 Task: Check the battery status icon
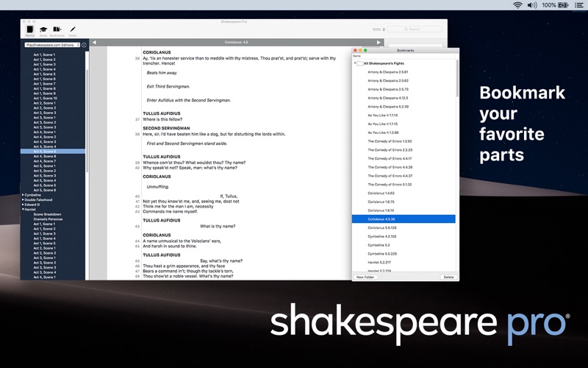coord(563,5)
